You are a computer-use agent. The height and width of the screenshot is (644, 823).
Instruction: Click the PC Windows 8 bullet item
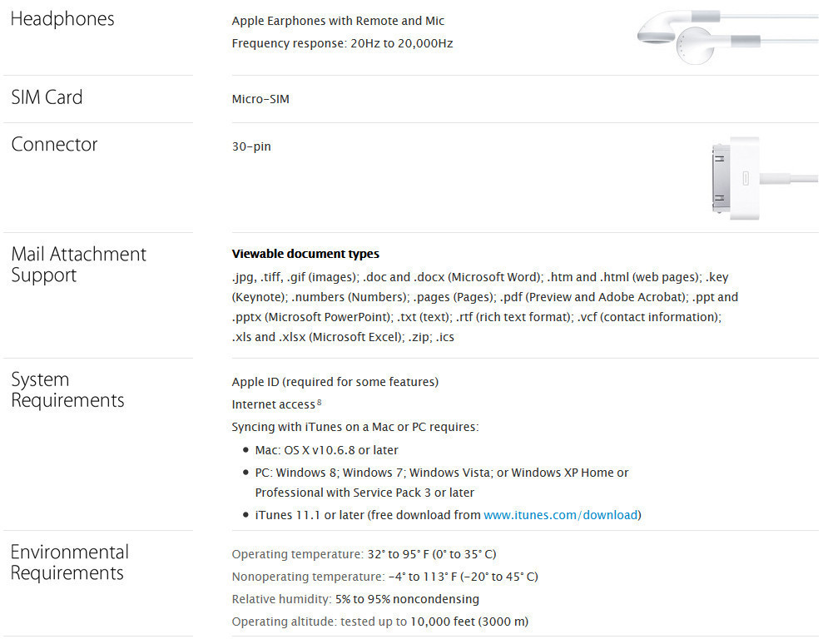(x=441, y=473)
